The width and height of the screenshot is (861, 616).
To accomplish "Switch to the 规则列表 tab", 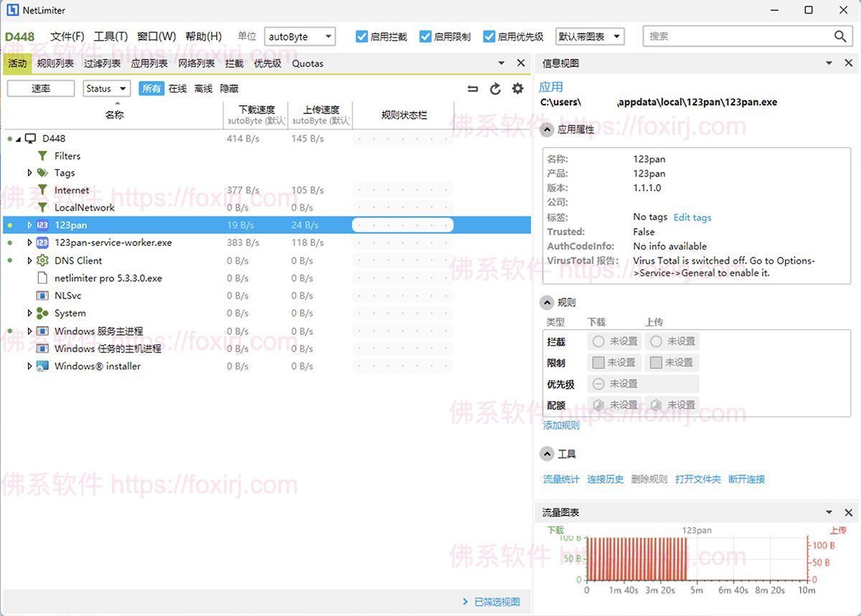I will point(55,63).
